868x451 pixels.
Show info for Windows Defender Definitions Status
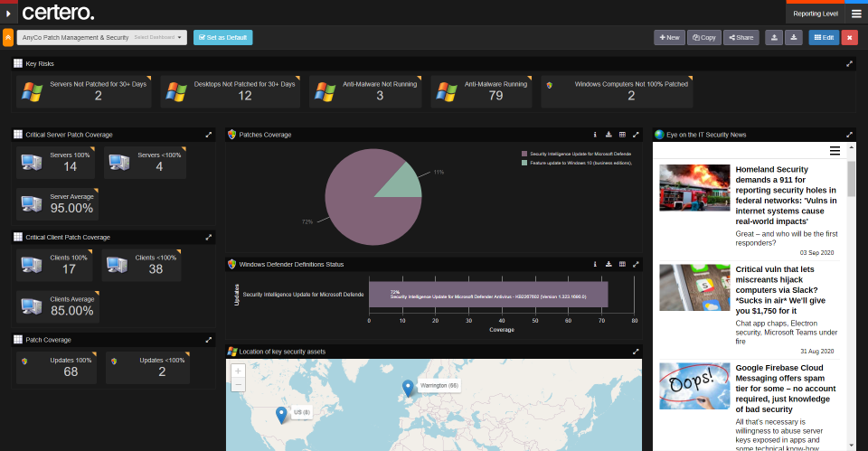tap(595, 264)
